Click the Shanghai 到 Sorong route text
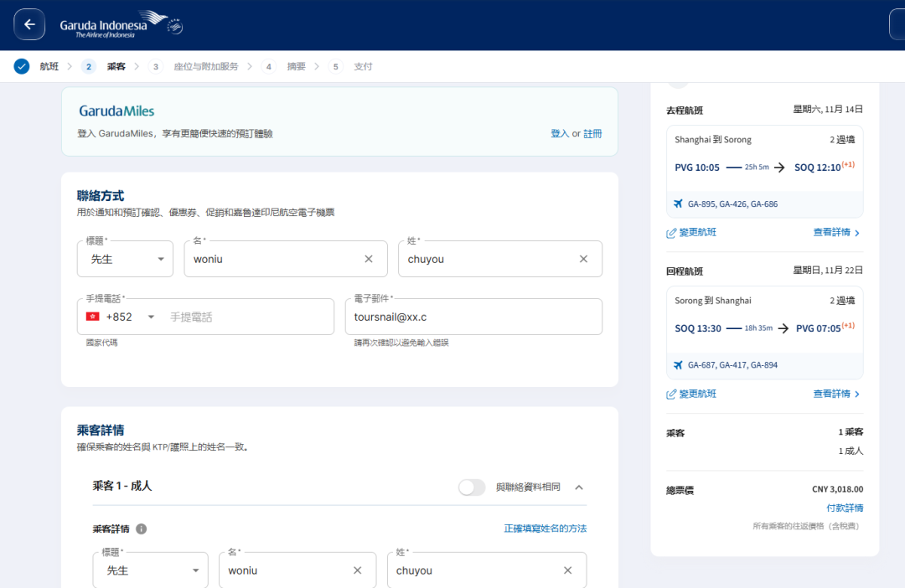This screenshot has width=905, height=588. coord(713,140)
